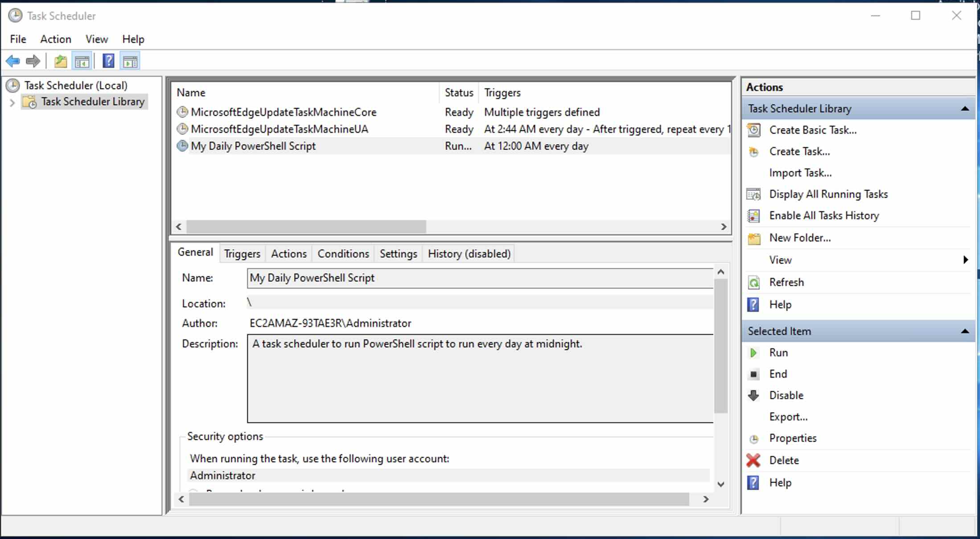
Task: Select Create Basic Task in the Actions pane
Action: 812,130
